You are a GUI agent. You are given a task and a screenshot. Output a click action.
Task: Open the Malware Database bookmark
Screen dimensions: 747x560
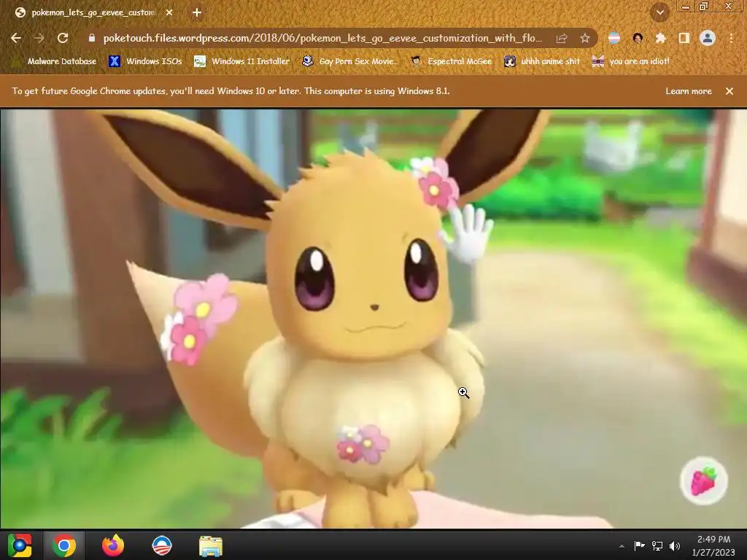[x=54, y=61]
